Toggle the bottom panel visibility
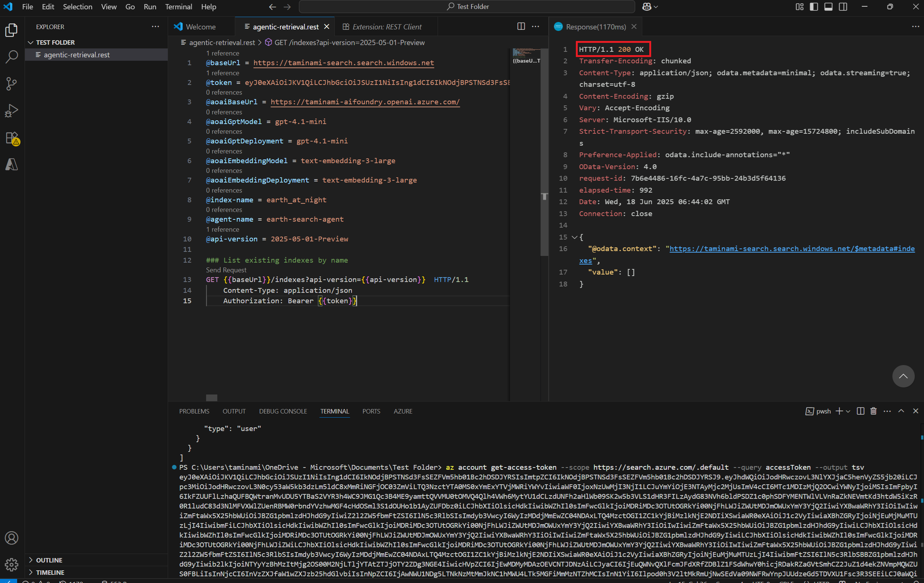Screen dimensions: 924x583 click(x=829, y=7)
